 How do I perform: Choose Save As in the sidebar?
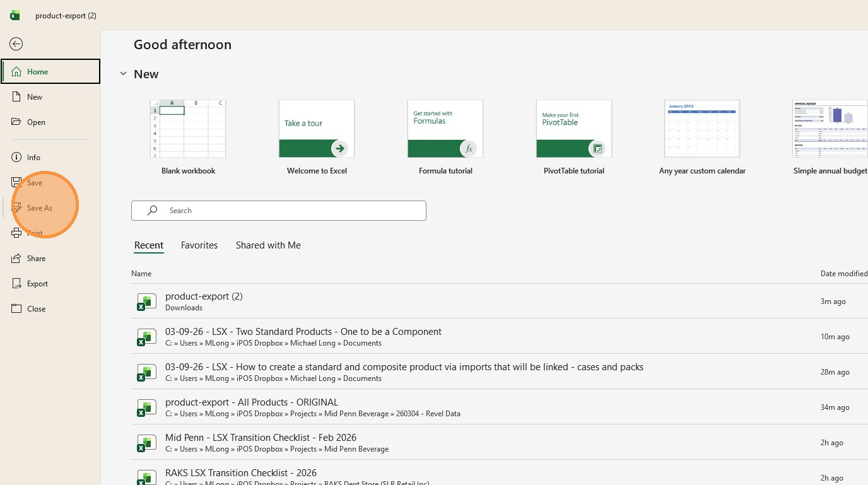pos(50,207)
